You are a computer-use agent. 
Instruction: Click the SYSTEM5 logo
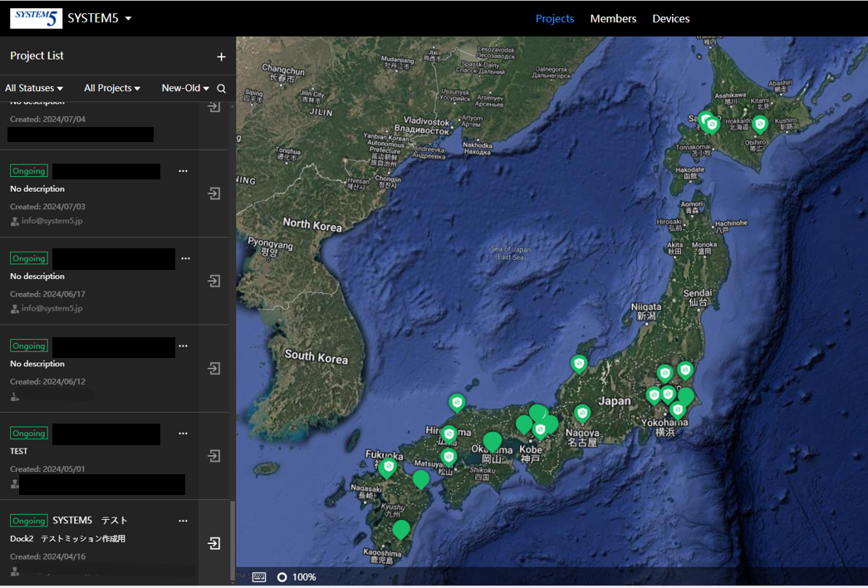[36, 18]
